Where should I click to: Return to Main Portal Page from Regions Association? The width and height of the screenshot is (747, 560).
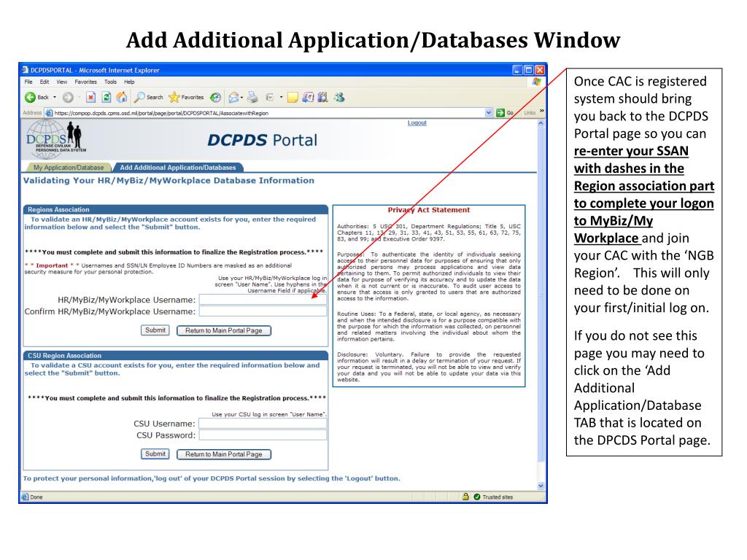224,330
